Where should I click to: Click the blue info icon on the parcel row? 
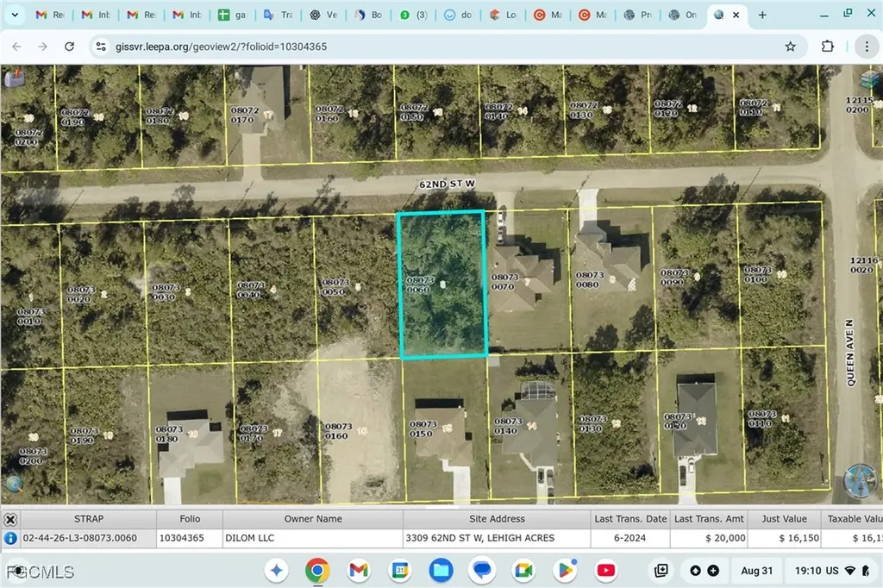click(9, 537)
